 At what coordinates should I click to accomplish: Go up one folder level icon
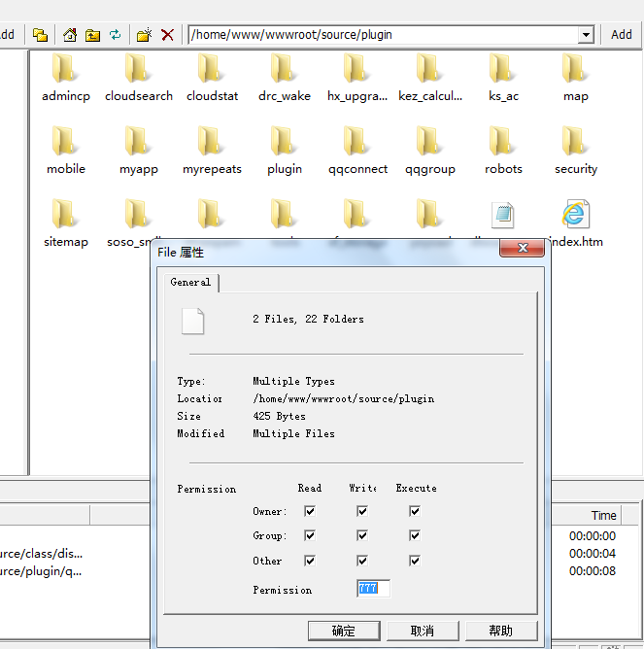pos(92,35)
